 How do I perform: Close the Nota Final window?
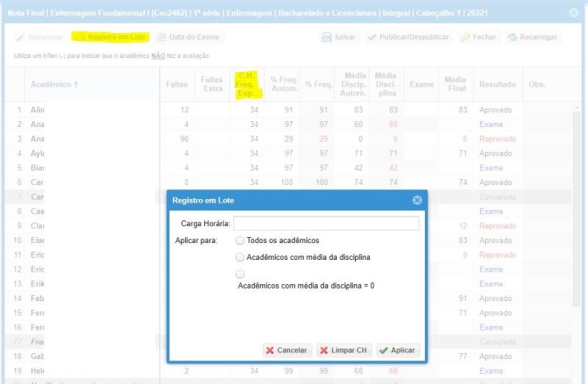[574, 12]
